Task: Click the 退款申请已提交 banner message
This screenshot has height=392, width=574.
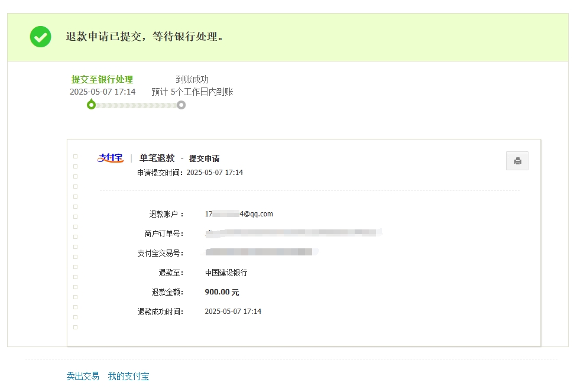Action: tap(145, 37)
